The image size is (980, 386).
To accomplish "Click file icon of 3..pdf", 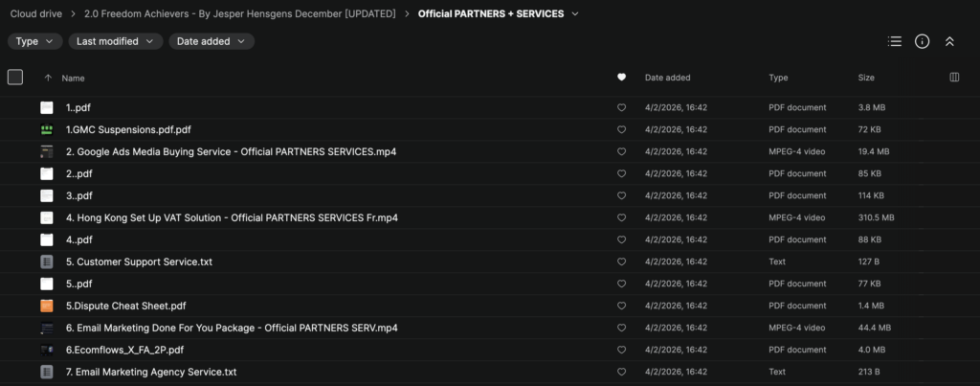I will (47, 195).
